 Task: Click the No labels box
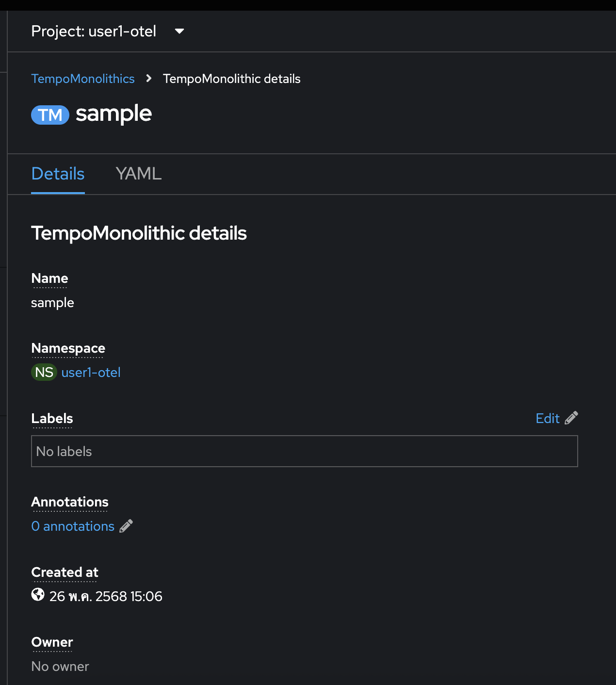click(305, 451)
